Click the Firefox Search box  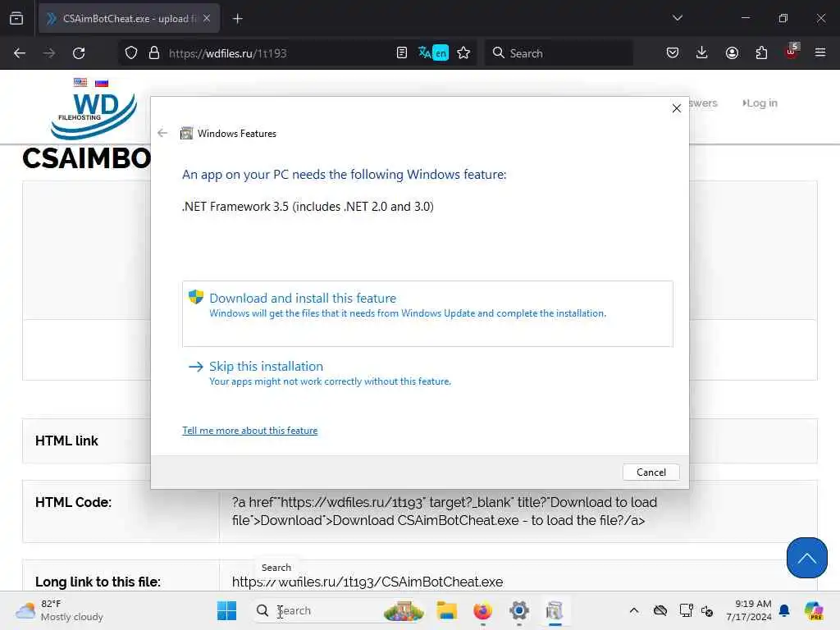(559, 53)
